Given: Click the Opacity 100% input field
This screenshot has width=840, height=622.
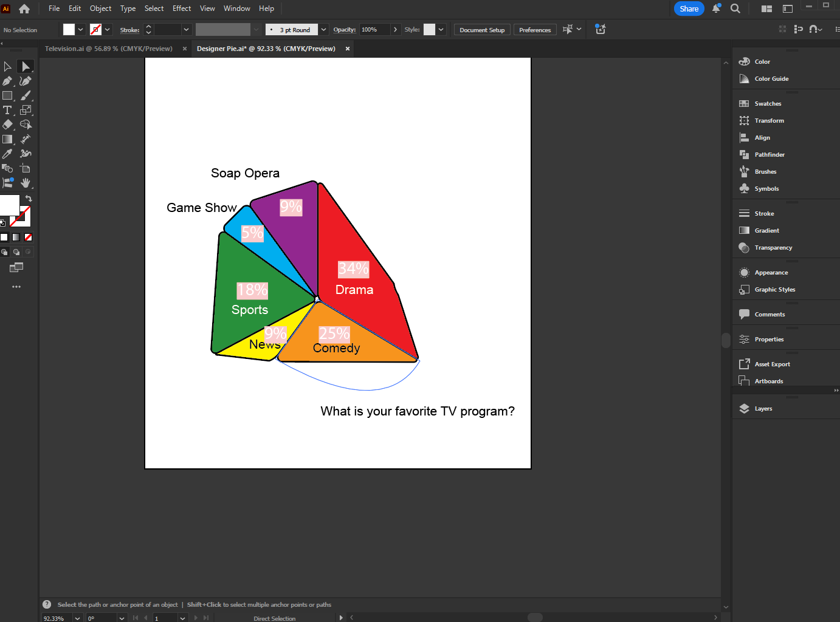Looking at the screenshot, I should pos(374,29).
